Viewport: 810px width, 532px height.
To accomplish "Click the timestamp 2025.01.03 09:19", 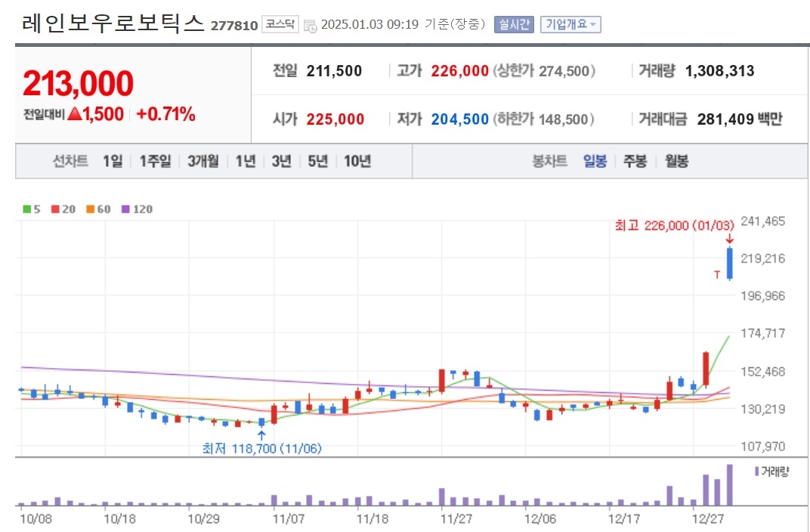I will [370, 25].
